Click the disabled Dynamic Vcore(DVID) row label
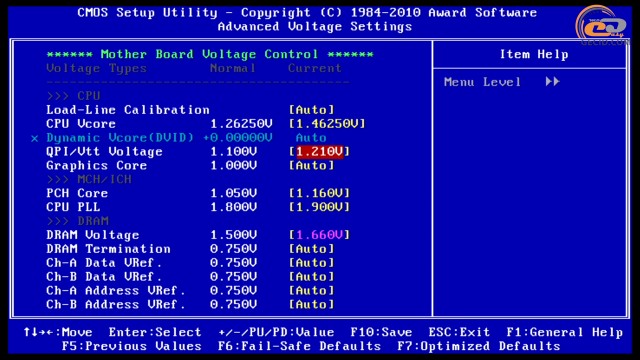Viewport: 640px width, 360px height. click(x=120, y=138)
